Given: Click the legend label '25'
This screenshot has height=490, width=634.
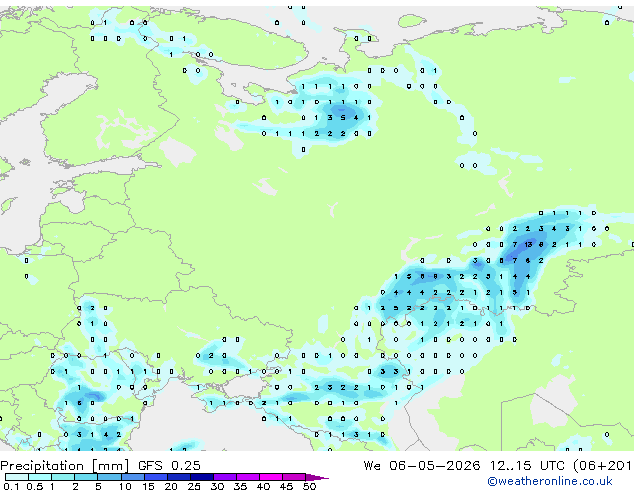Looking at the screenshot, I should tap(194, 486).
